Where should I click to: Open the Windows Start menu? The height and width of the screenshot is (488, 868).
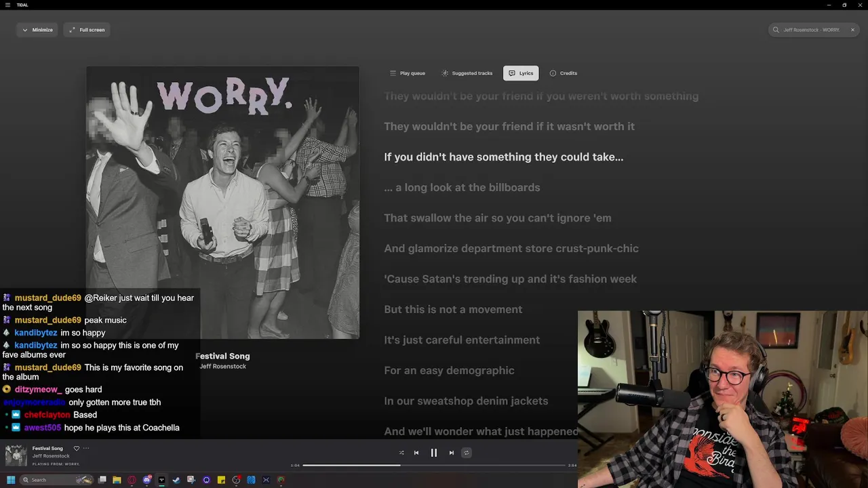11,480
